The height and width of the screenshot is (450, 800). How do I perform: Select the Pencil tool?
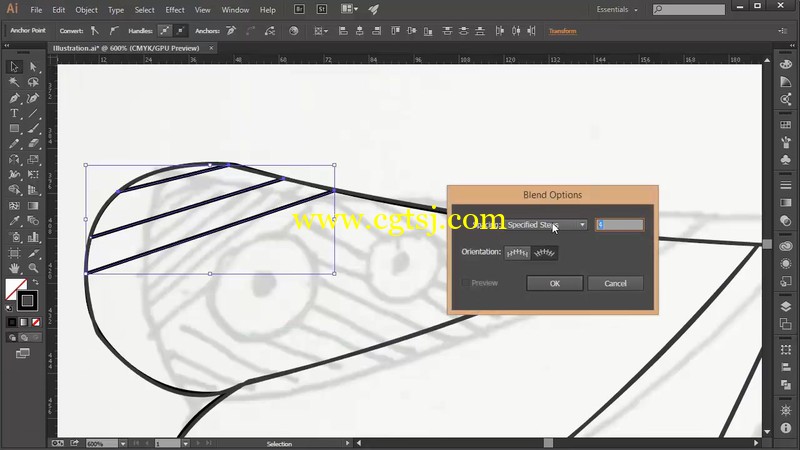pos(14,144)
